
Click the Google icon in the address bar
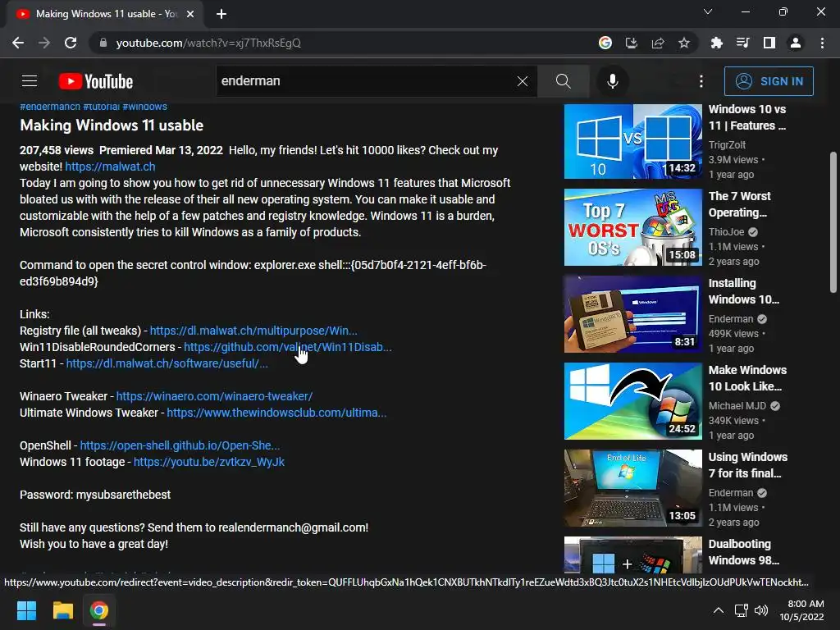(x=605, y=43)
